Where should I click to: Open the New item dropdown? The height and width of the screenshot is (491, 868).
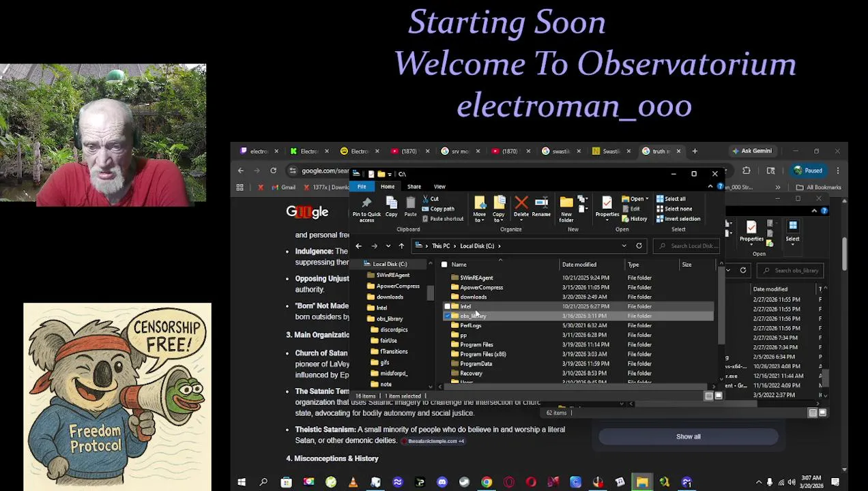pos(583,199)
